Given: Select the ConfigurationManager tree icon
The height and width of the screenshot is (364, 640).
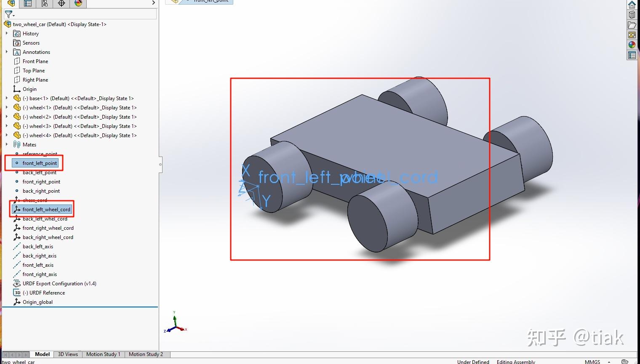Looking at the screenshot, I should coord(44,4).
